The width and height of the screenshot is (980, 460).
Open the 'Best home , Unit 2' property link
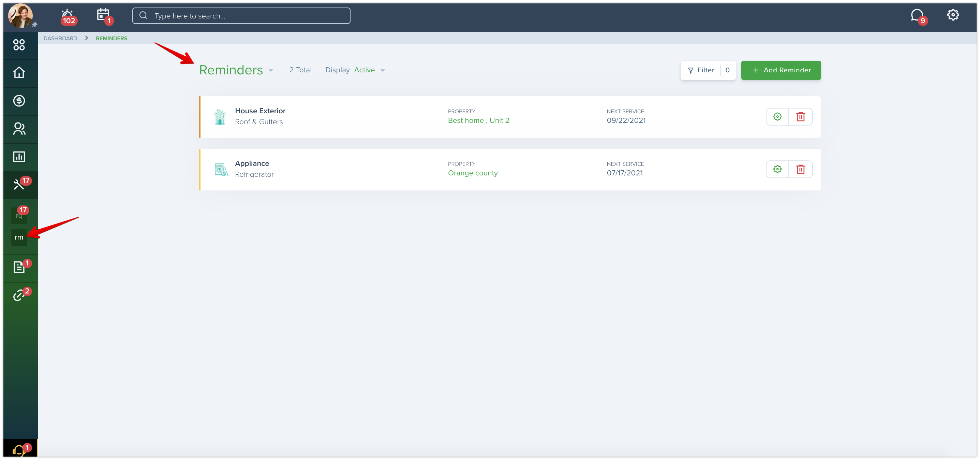[478, 120]
